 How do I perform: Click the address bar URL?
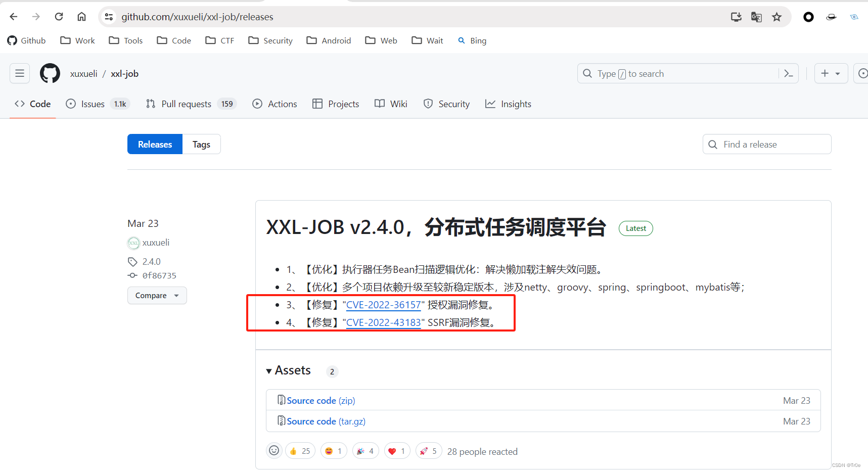[x=197, y=17]
